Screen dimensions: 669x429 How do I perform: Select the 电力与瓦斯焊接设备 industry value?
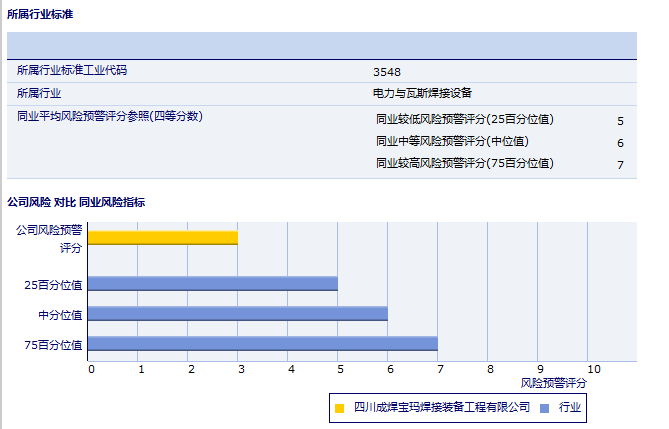[x=421, y=93]
